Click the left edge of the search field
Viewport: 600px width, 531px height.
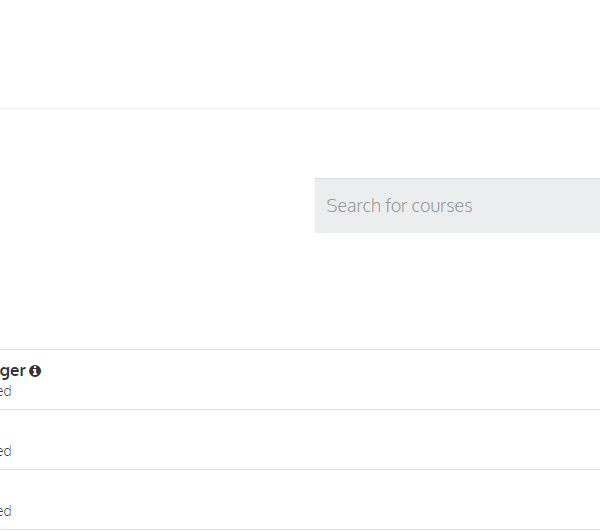320,206
